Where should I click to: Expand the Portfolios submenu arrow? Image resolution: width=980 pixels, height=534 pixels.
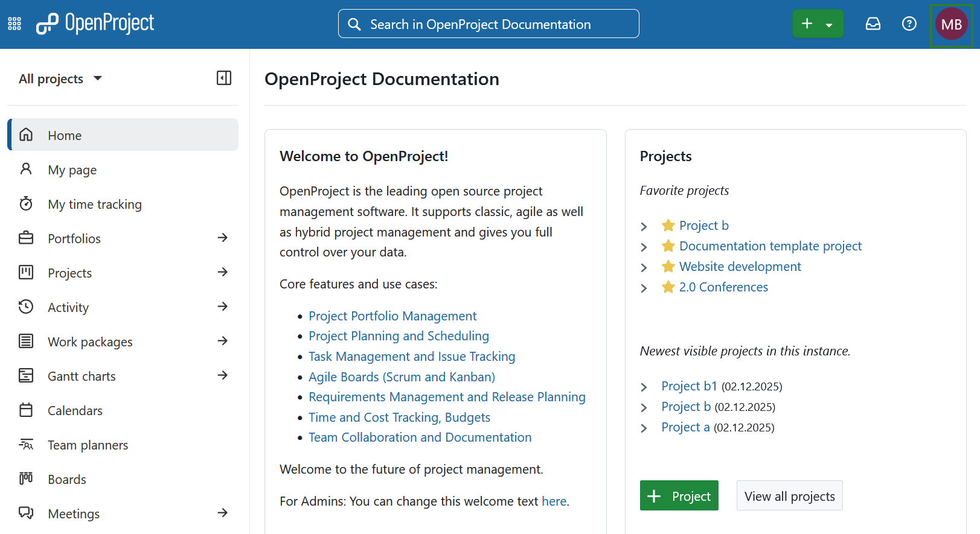click(223, 238)
